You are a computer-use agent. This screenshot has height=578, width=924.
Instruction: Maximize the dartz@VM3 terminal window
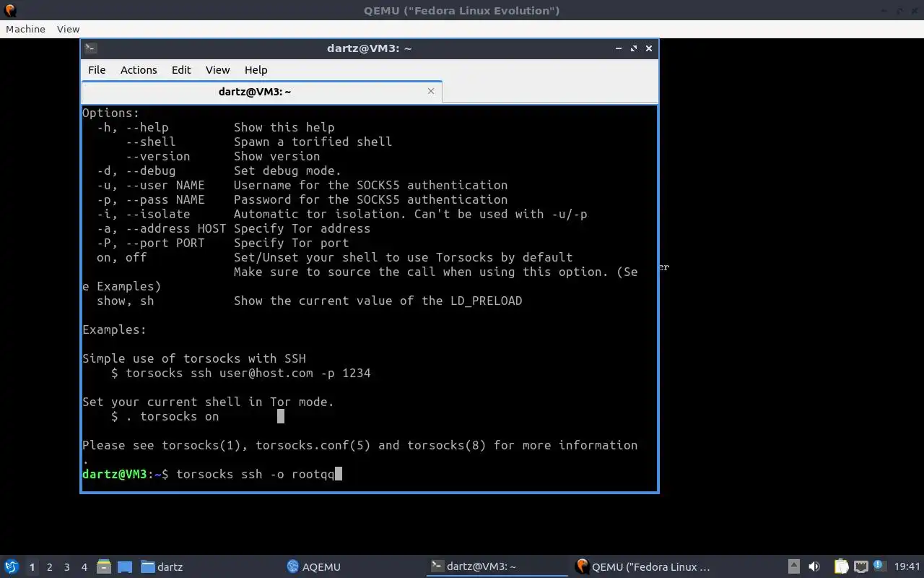[x=634, y=48]
